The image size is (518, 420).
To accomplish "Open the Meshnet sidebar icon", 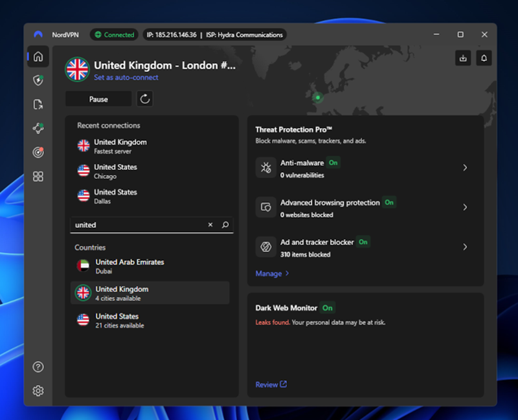I will (38, 128).
